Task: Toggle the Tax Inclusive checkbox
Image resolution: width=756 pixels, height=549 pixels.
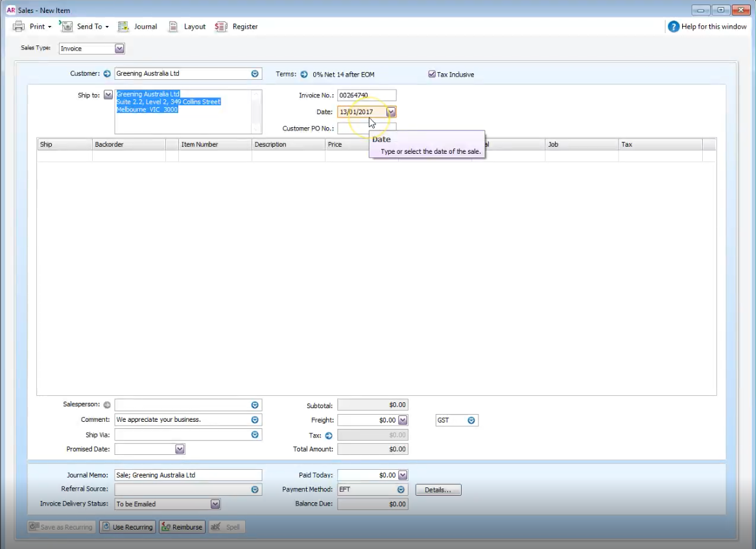Action: tap(432, 74)
